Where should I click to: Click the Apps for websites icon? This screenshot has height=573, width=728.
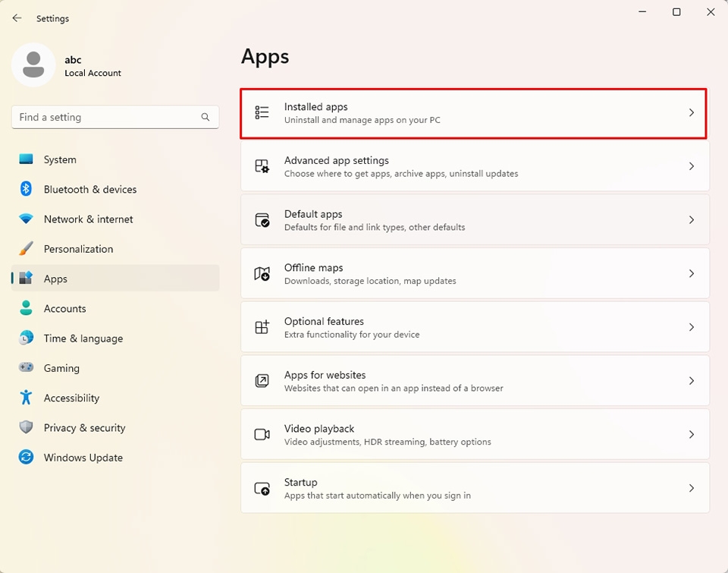pyautogui.click(x=262, y=381)
